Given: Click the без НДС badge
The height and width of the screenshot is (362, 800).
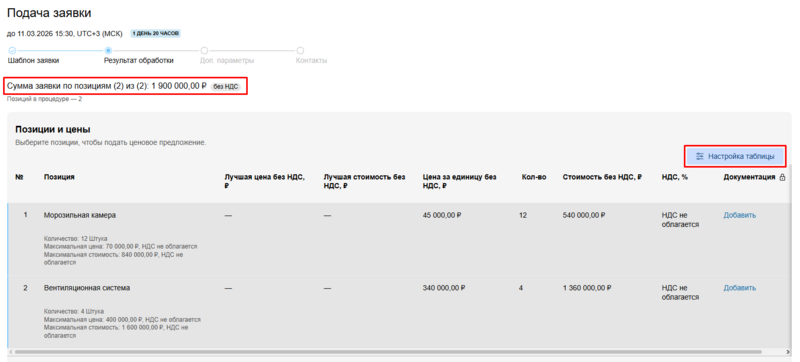Looking at the screenshot, I should pyautogui.click(x=225, y=87).
